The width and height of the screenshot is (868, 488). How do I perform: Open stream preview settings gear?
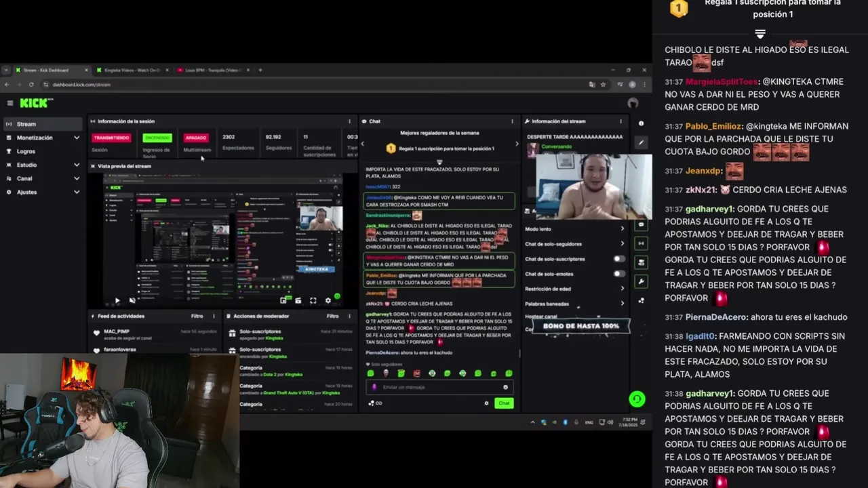[x=328, y=300]
